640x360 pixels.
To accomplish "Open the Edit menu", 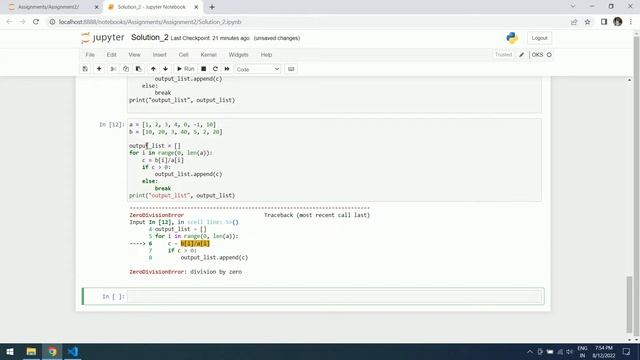I will [111, 55].
